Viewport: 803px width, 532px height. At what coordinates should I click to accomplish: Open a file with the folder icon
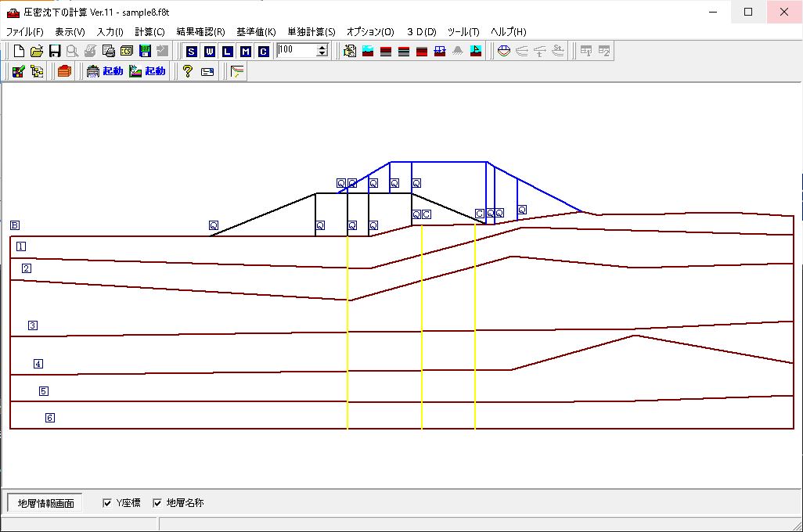[x=37, y=51]
